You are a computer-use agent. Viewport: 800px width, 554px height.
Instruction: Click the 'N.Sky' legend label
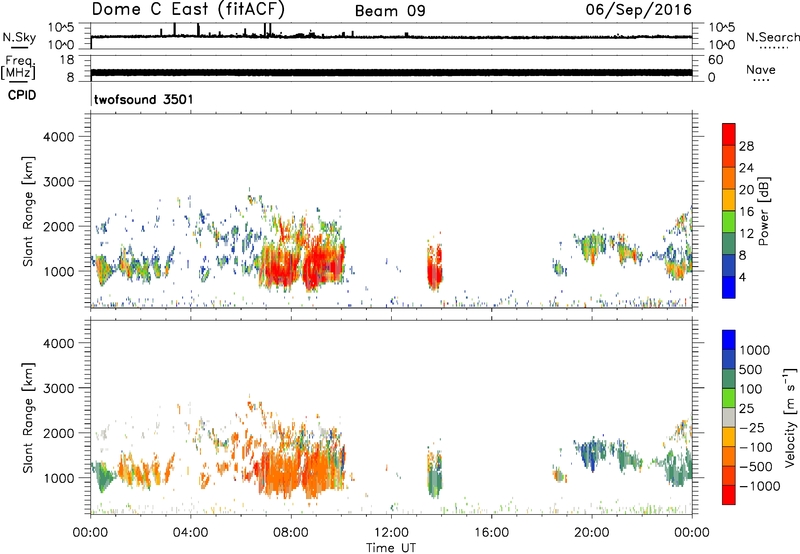pos(19,37)
